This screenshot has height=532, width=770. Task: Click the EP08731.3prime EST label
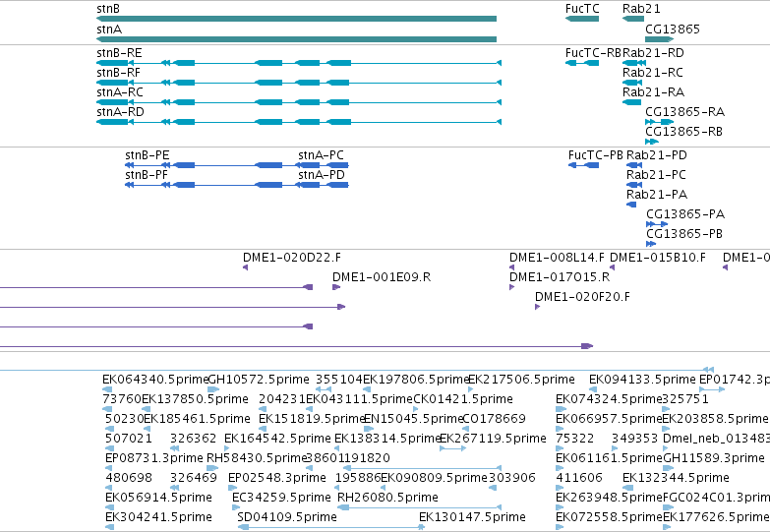pyautogui.click(x=154, y=458)
